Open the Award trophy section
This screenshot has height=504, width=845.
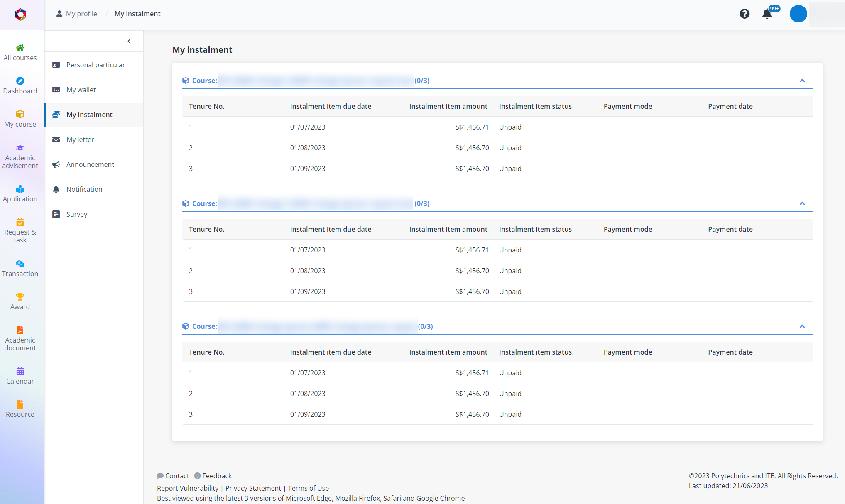click(x=20, y=302)
